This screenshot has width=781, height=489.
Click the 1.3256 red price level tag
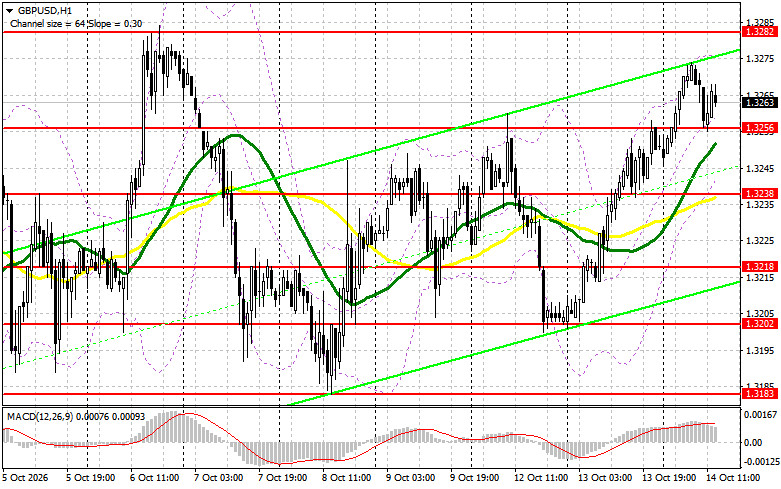tap(760, 128)
